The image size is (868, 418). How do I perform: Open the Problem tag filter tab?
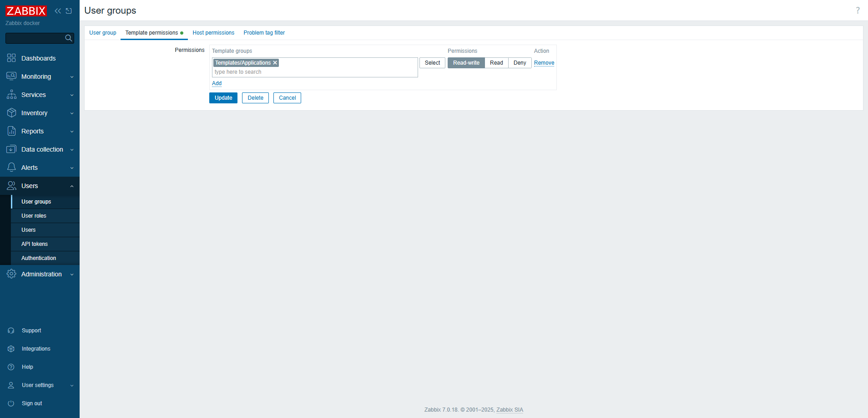(264, 33)
